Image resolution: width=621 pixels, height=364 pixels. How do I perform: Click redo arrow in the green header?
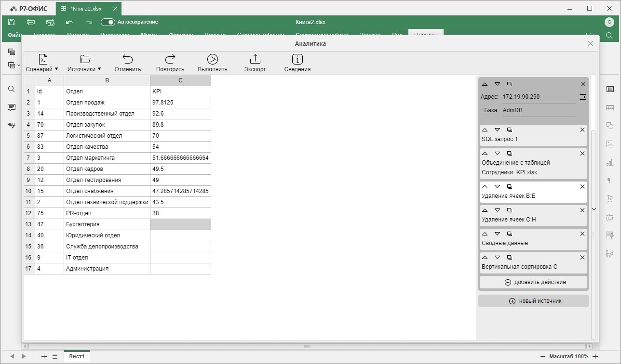point(89,22)
